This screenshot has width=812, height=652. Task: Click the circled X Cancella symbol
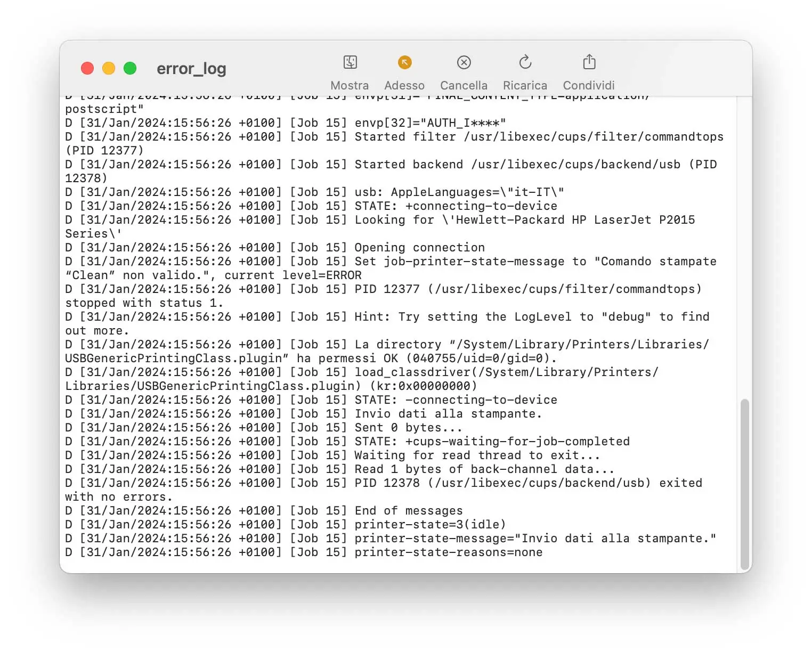click(463, 62)
